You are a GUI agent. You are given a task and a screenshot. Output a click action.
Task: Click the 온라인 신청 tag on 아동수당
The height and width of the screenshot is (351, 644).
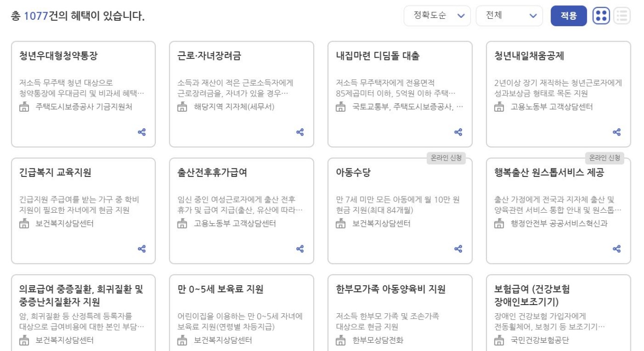pyautogui.click(x=446, y=158)
